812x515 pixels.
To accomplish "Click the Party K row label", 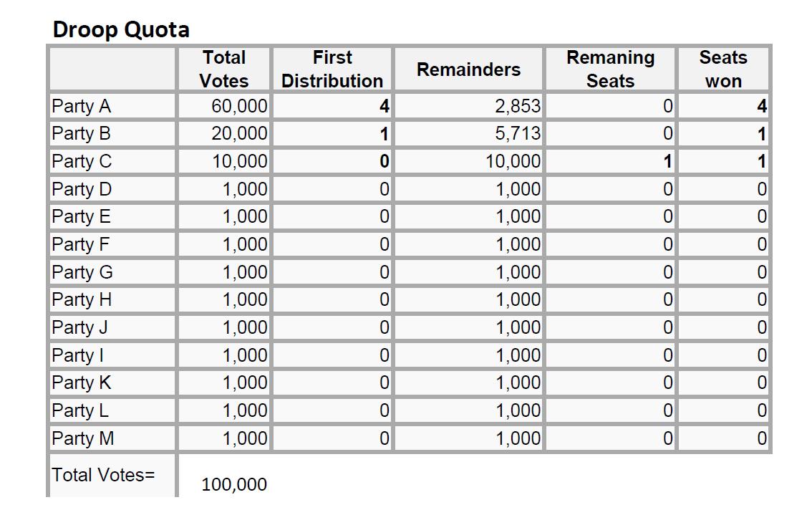I will [82, 383].
